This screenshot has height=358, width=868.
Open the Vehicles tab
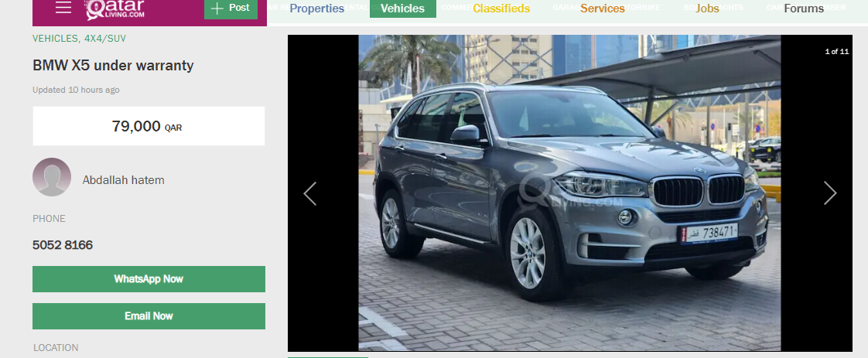click(402, 9)
